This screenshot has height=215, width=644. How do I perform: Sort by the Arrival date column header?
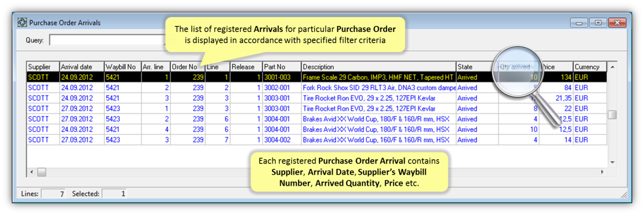(x=81, y=67)
